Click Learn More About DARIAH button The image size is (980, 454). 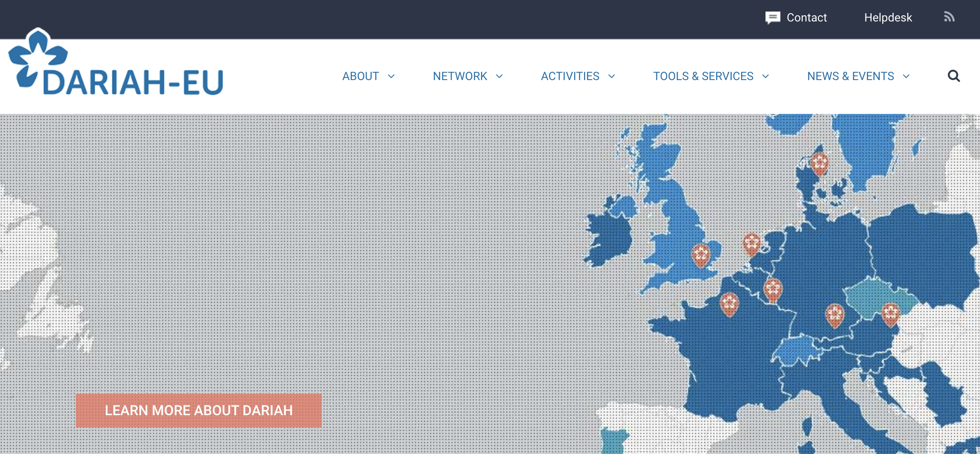pyautogui.click(x=198, y=410)
